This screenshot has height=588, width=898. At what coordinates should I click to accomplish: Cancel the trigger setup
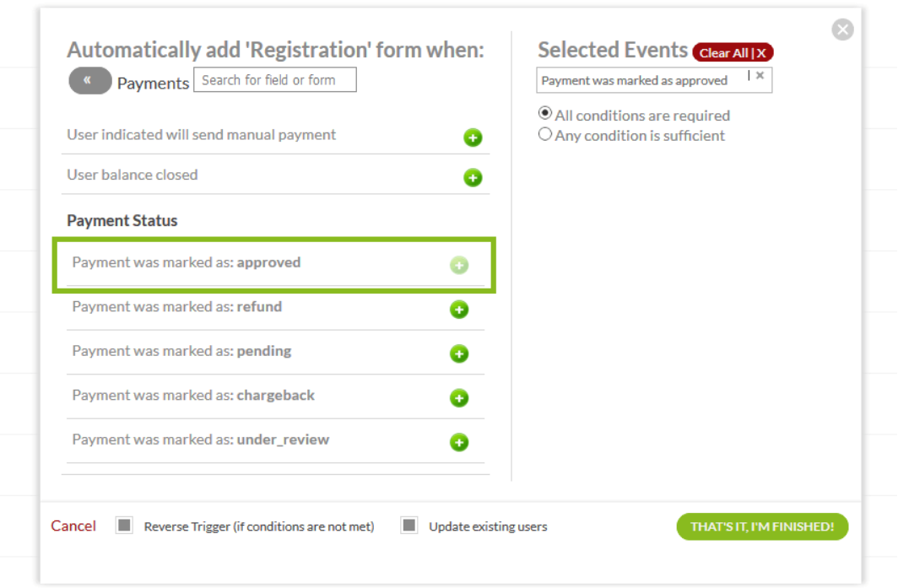(73, 526)
